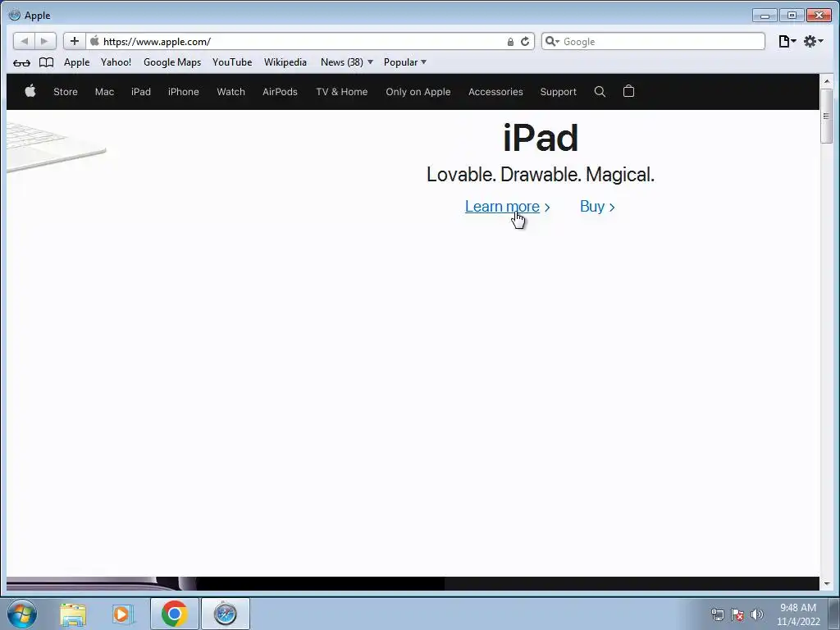Open the Google Maps bookmark
840x630 pixels.
tap(172, 62)
